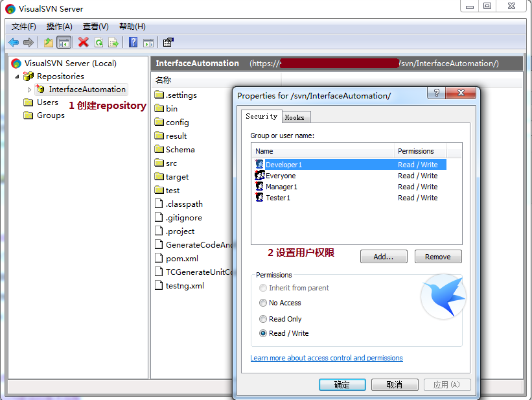Toggle the show/hide console tree icon
Viewport: 532px width, 400px height.
64,43
